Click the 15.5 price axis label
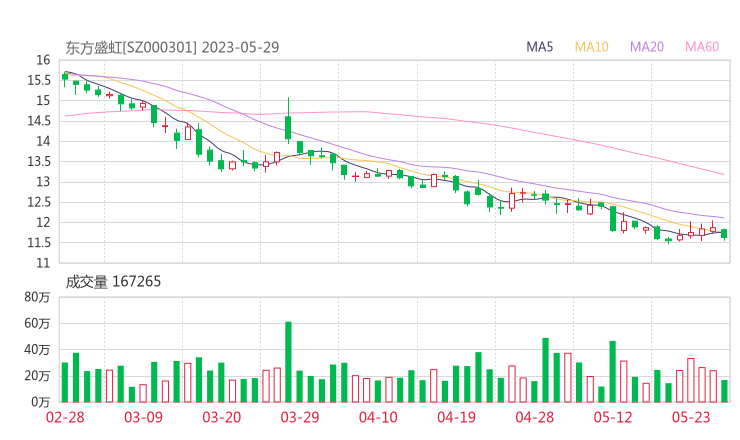740x440 pixels. (39, 80)
